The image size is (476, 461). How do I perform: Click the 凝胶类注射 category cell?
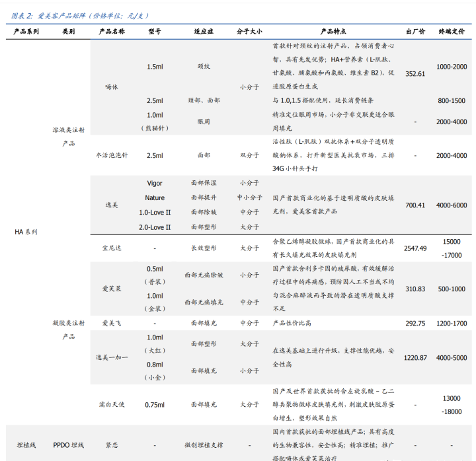point(69,323)
